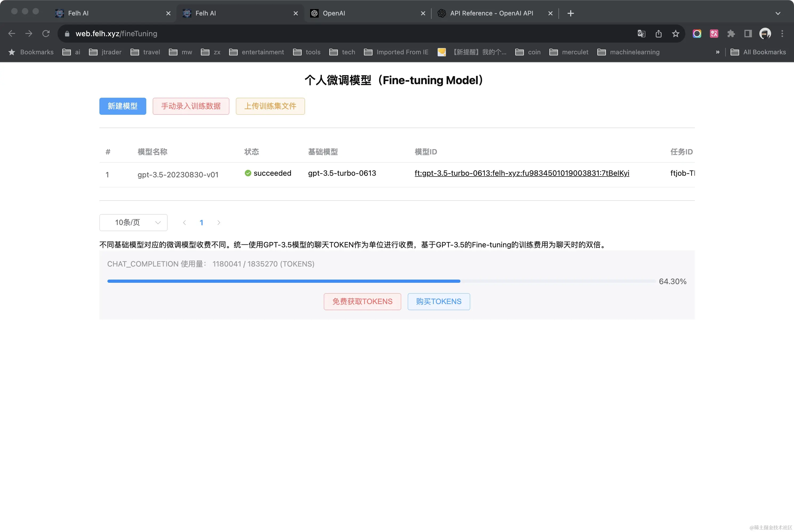Expand hidden bookmarks via the » chevron
794x532 pixels.
(717, 52)
